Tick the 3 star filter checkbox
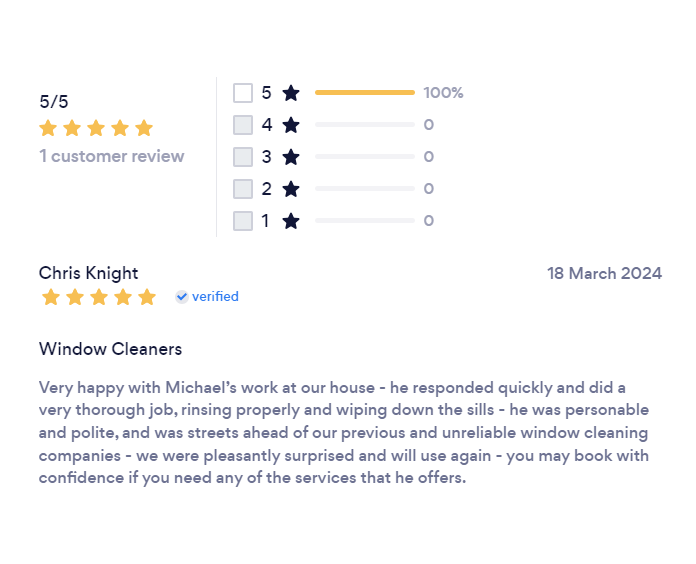 click(x=243, y=157)
